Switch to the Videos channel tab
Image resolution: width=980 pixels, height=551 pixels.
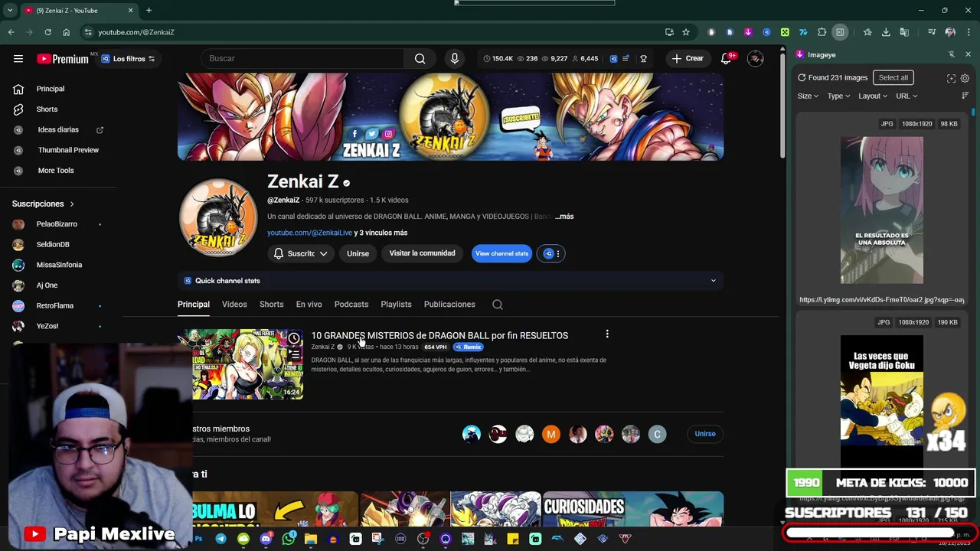234,305
